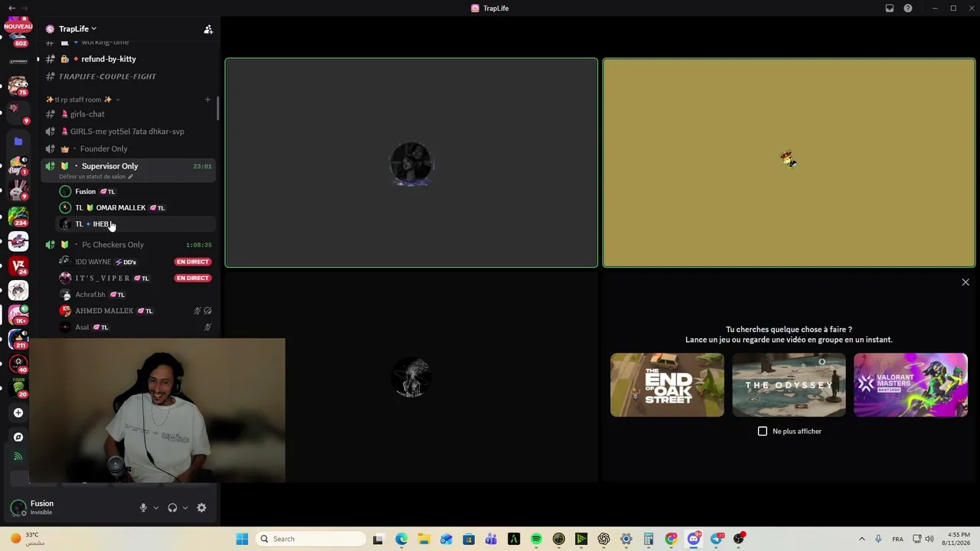Open user settings gear icon
The height and width of the screenshot is (551, 980).
coord(201,507)
